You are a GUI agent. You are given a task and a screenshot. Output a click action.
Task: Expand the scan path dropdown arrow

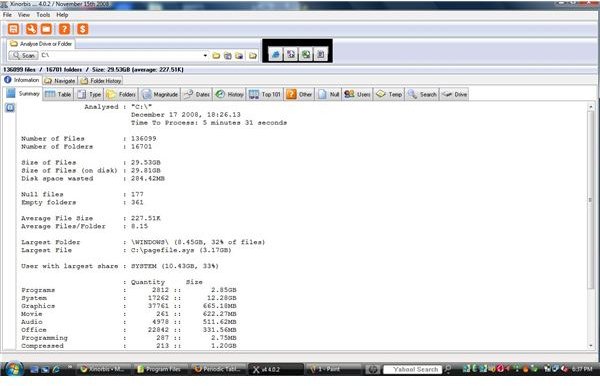205,56
